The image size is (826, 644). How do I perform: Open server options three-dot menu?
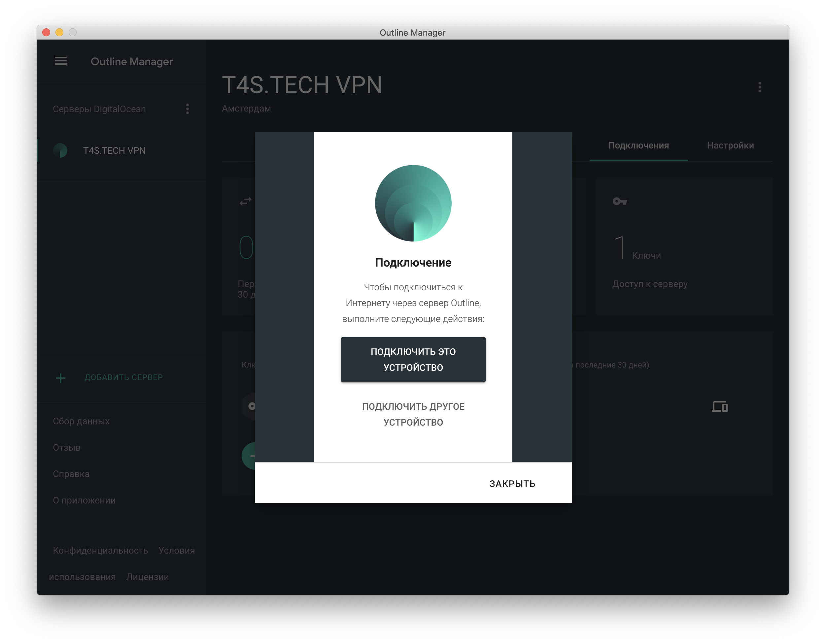(759, 87)
